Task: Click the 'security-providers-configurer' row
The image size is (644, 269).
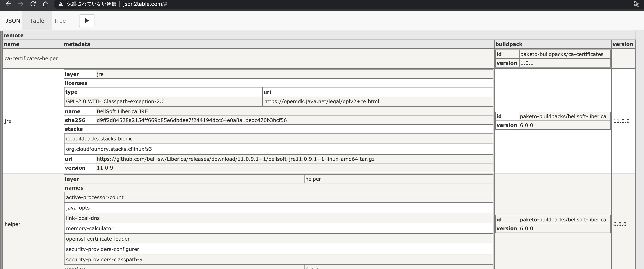Action: tap(278, 249)
